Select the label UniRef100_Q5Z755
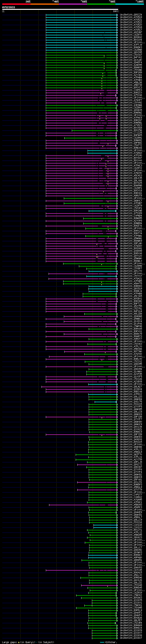 (x=131, y=306)
